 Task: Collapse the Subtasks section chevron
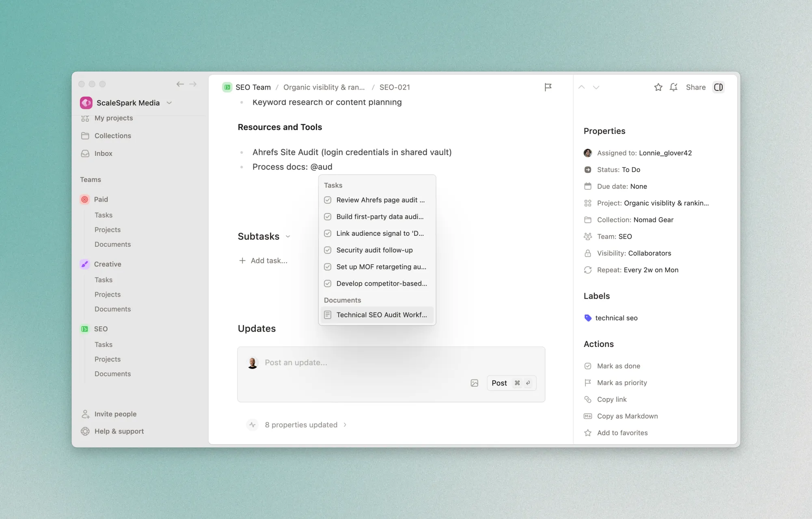pos(288,237)
